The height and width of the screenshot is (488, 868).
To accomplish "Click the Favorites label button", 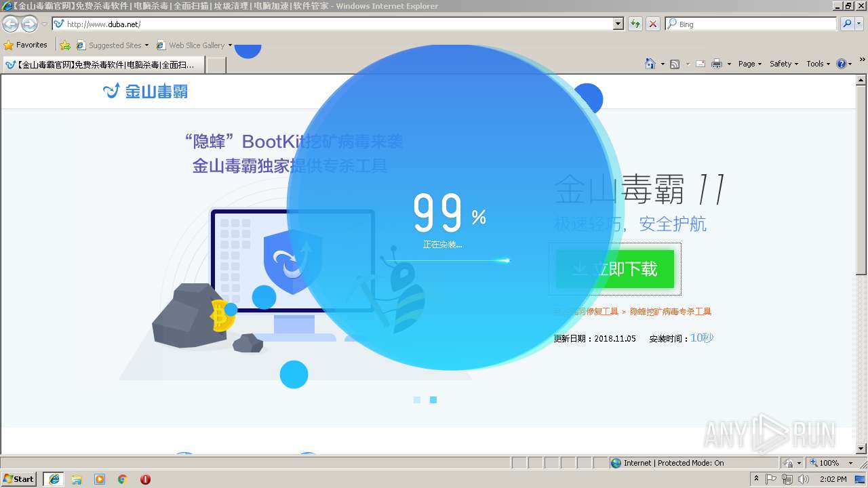I will point(32,45).
